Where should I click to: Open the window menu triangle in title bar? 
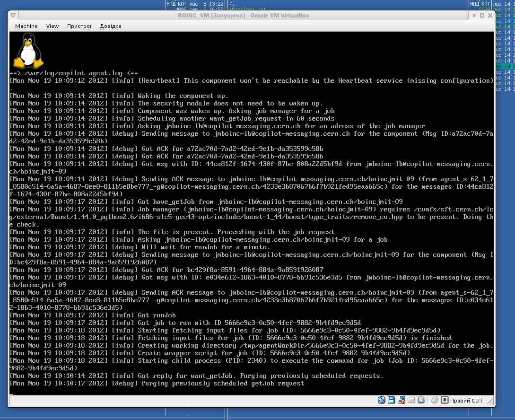pos(13,16)
